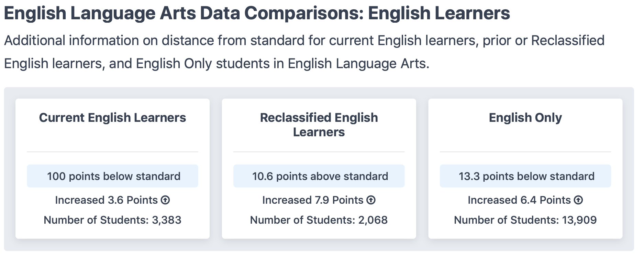Click the 100 points below standard badge

click(x=112, y=176)
